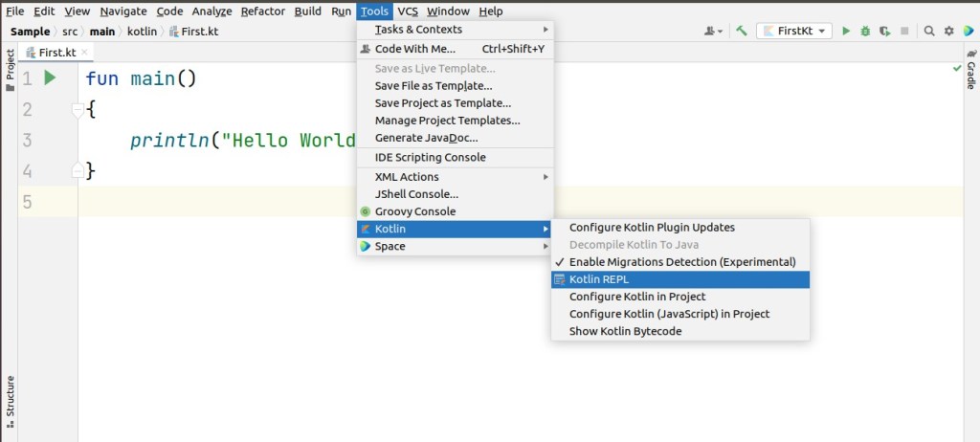Close the open Tools menu in menu bar
Viewport: 980px width, 442px height.
tap(375, 11)
